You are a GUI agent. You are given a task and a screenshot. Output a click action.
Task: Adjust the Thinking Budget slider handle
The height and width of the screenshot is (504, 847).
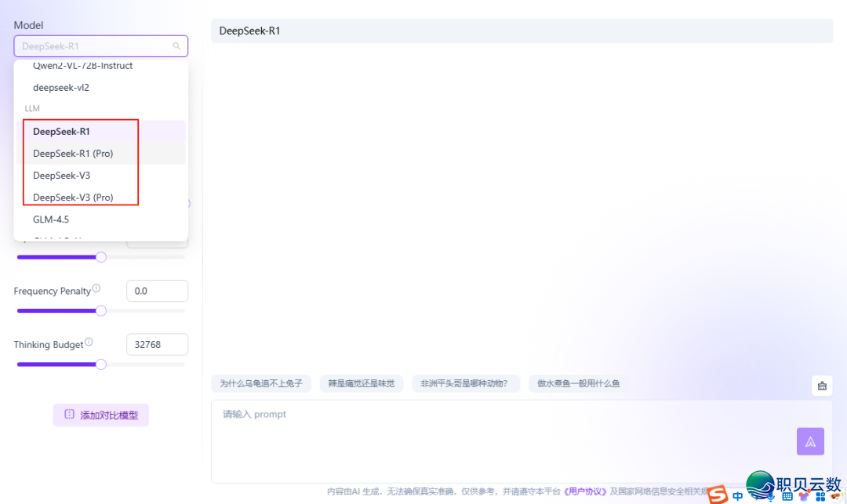click(x=101, y=364)
